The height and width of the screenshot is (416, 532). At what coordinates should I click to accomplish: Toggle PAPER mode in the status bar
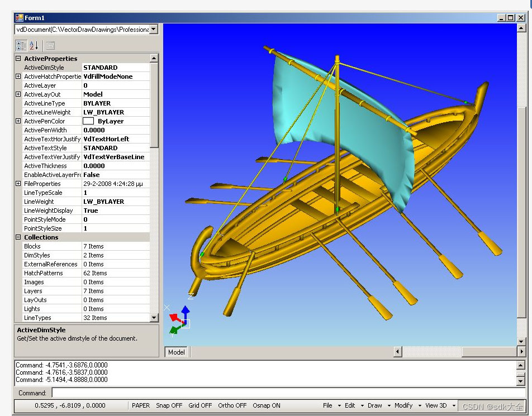click(141, 405)
